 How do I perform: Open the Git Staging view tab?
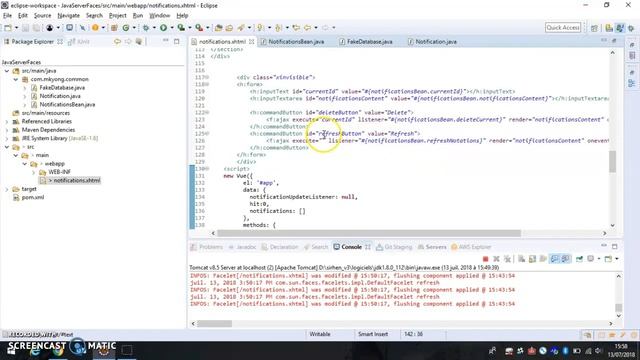394,247
